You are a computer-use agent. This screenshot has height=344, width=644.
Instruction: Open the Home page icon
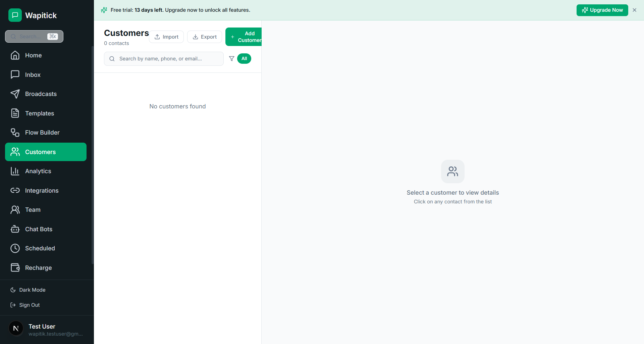coord(15,55)
